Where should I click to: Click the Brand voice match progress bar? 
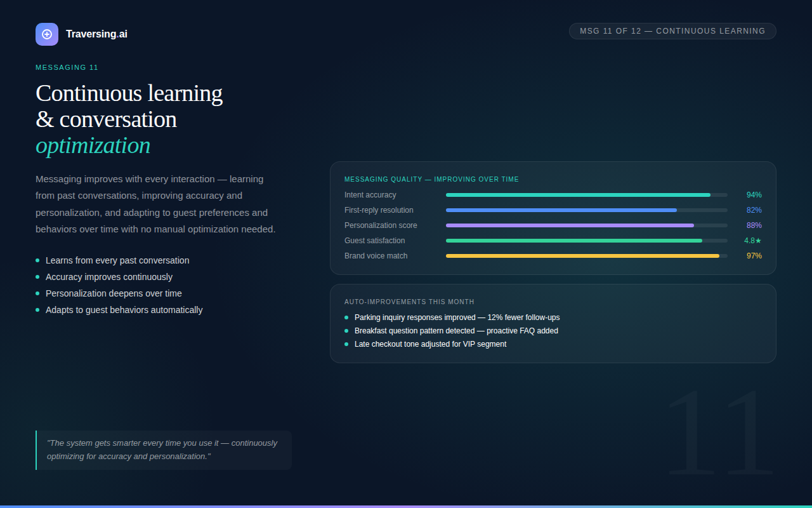tap(587, 256)
